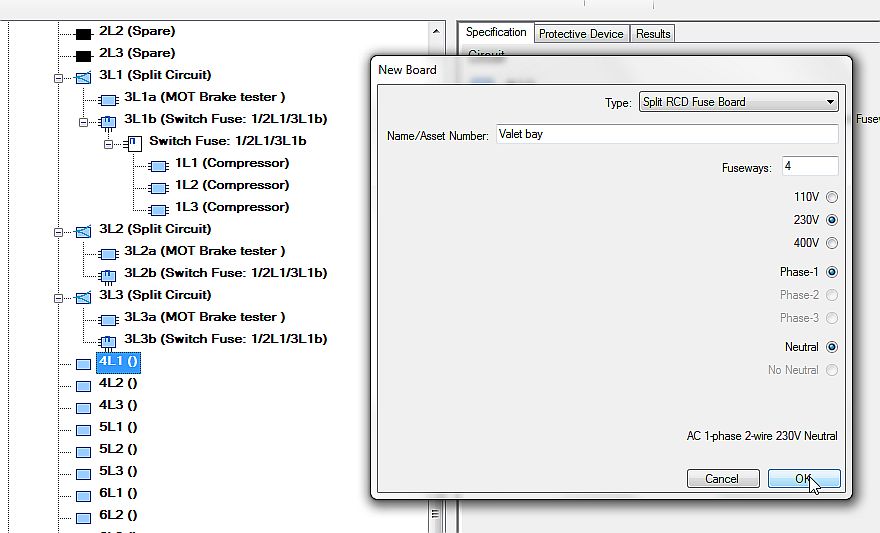Select the 6L1 () tree row

coord(118,493)
